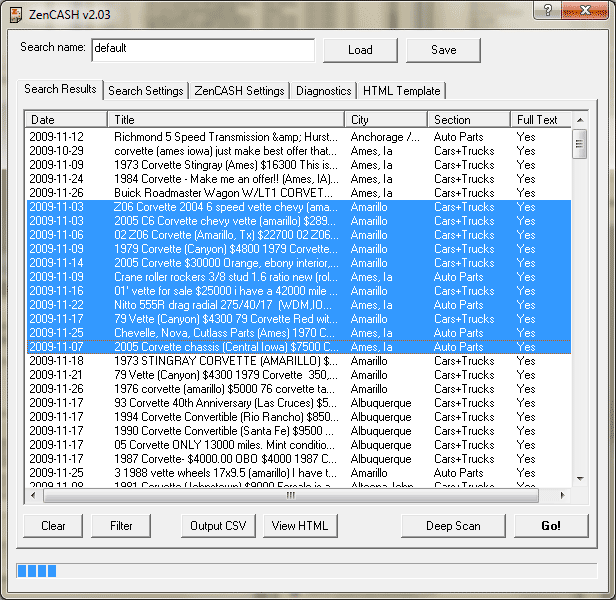Image resolution: width=616 pixels, height=600 pixels.
Task: Open the ZenCASH Settings tab
Action: [238, 91]
